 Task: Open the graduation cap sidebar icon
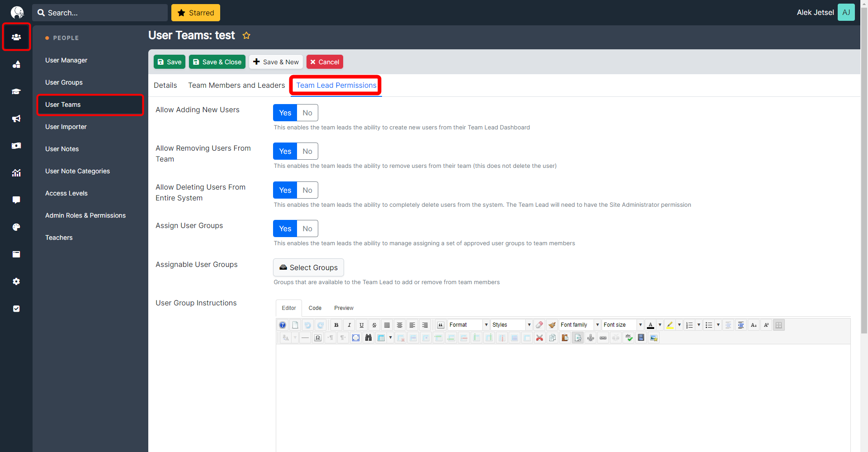pos(16,91)
